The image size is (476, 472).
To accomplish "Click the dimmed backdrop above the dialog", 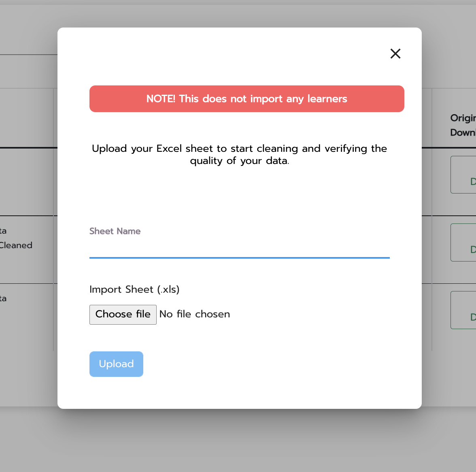I will 238,15.
